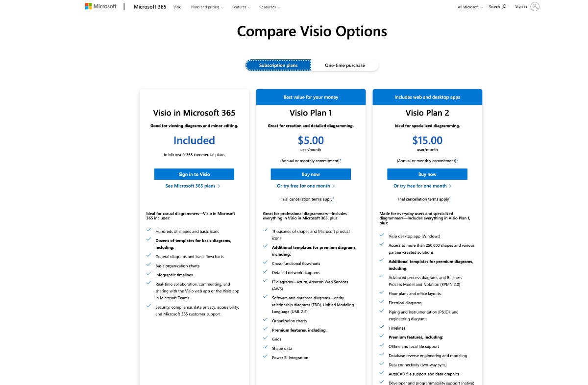This screenshot has width=588, height=385.
Task: Select Visio in the navigation bar
Action: click(177, 7)
